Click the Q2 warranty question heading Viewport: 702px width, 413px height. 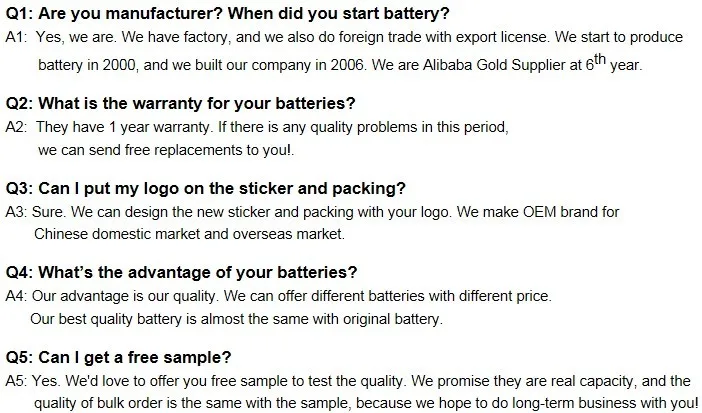180,103
